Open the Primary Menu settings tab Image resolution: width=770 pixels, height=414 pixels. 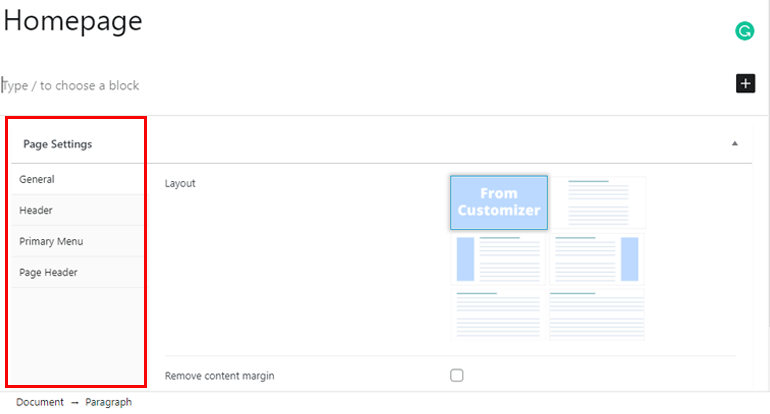click(77, 241)
